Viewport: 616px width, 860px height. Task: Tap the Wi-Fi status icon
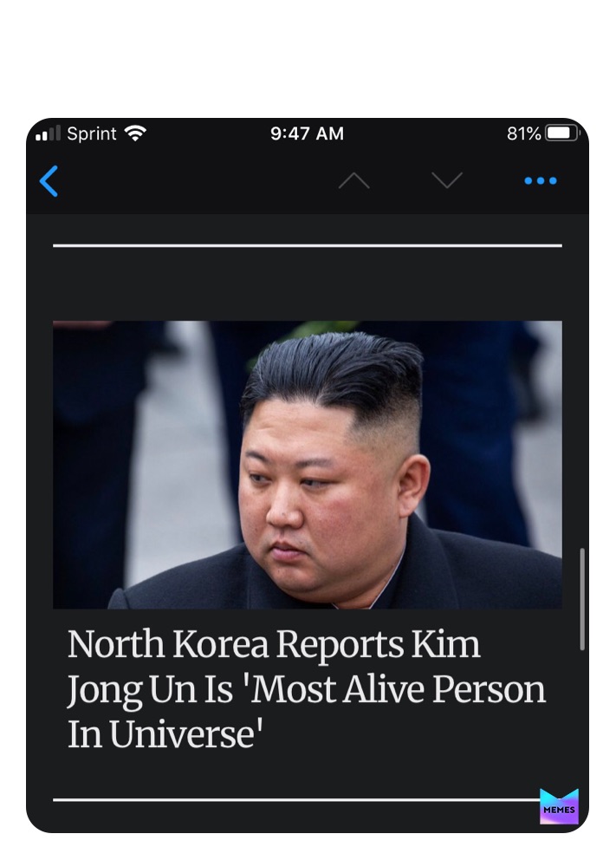tap(135, 134)
